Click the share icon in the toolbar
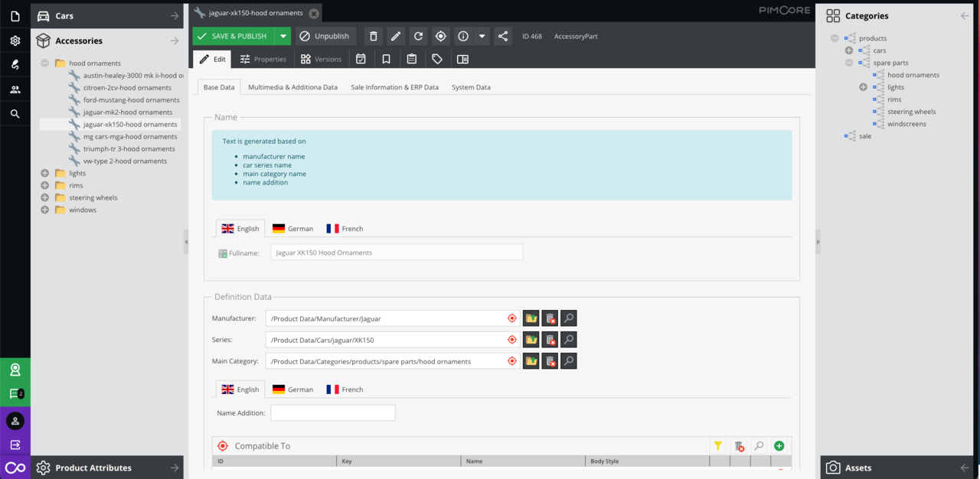980x479 pixels. click(x=503, y=36)
